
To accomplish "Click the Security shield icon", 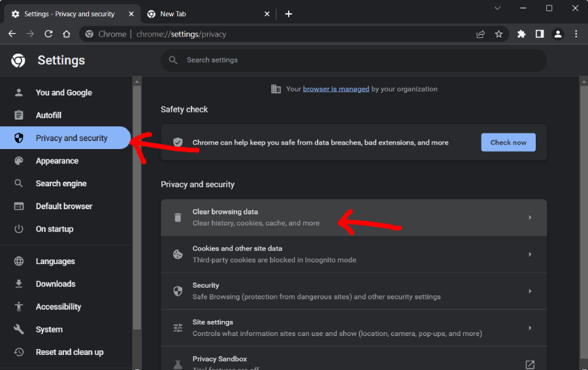I will [x=178, y=291].
